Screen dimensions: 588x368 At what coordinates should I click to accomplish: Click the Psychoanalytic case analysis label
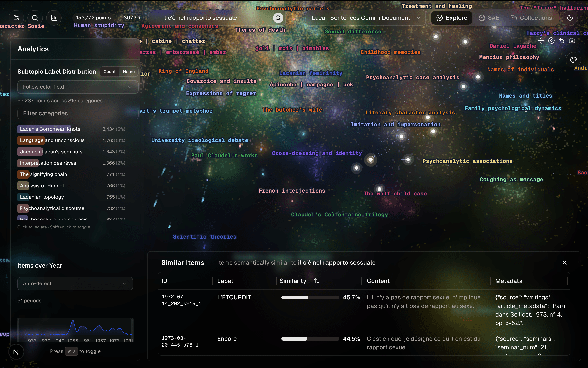(412, 77)
